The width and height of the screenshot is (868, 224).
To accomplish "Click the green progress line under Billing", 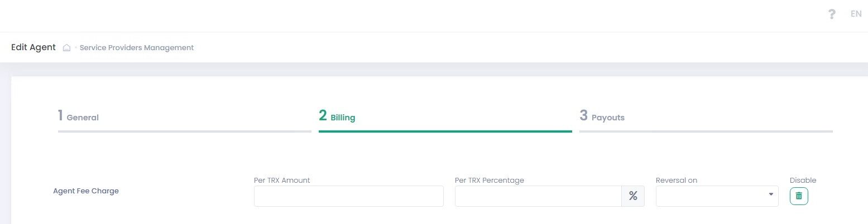I will pyautogui.click(x=445, y=132).
